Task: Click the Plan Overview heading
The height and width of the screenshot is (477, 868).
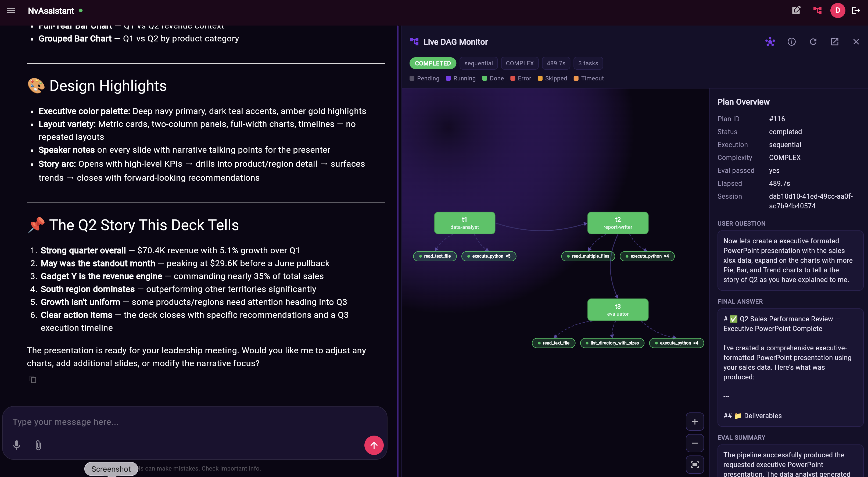Action: [743, 102]
